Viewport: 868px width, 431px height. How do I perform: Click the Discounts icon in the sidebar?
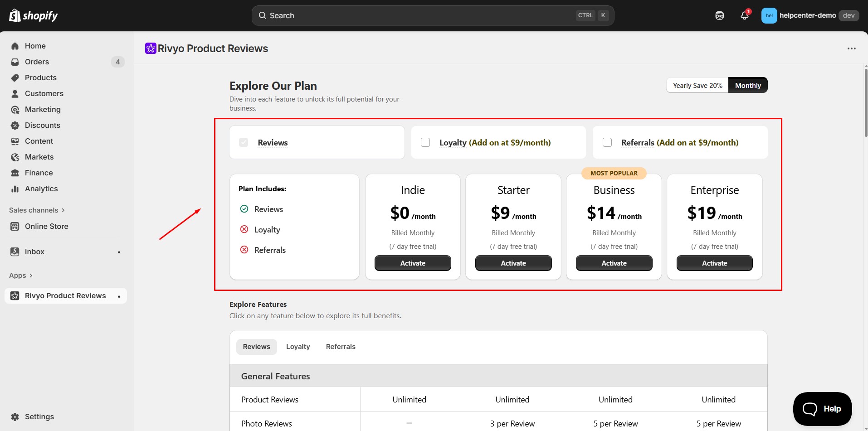(15, 126)
